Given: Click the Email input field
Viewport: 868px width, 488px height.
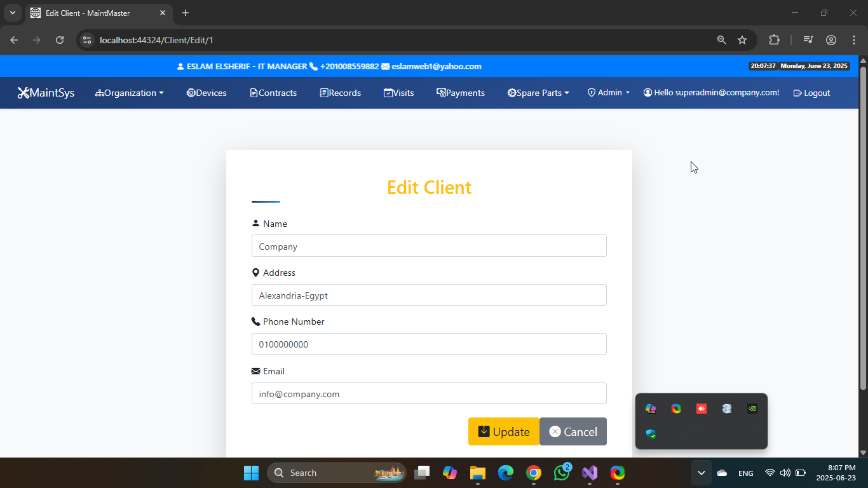Looking at the screenshot, I should click(x=429, y=393).
